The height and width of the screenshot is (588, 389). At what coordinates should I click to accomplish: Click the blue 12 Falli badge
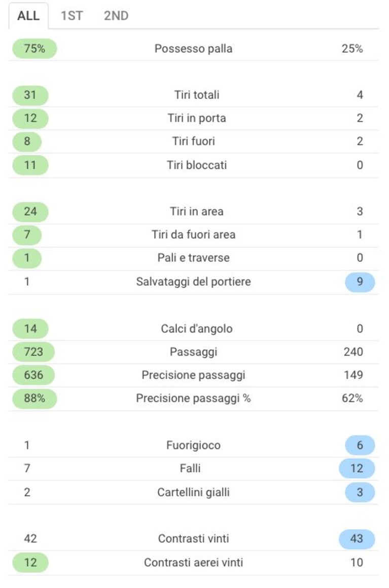click(357, 469)
